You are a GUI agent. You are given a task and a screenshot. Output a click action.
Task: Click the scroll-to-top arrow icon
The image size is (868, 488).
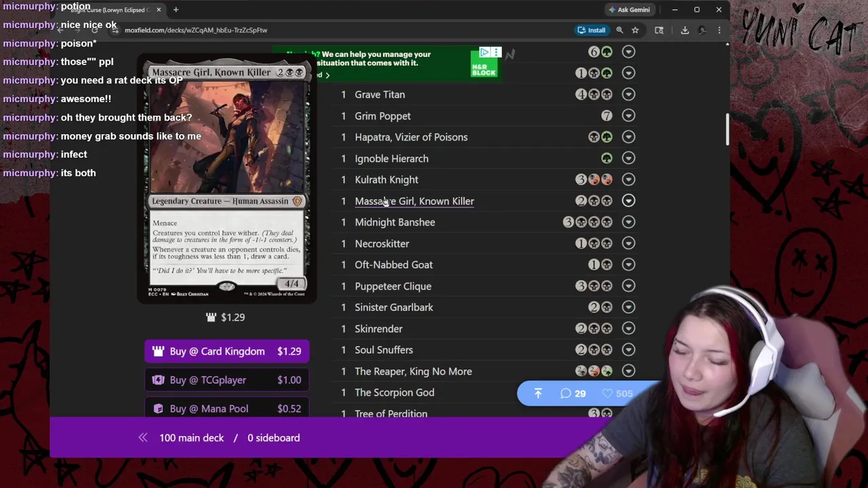coord(538,393)
